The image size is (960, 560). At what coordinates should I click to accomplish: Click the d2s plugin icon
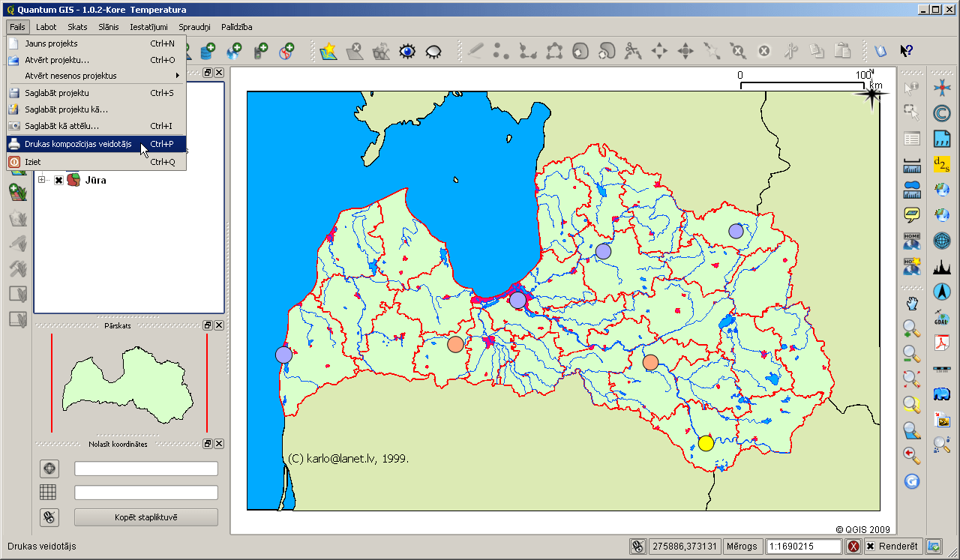[x=942, y=164]
